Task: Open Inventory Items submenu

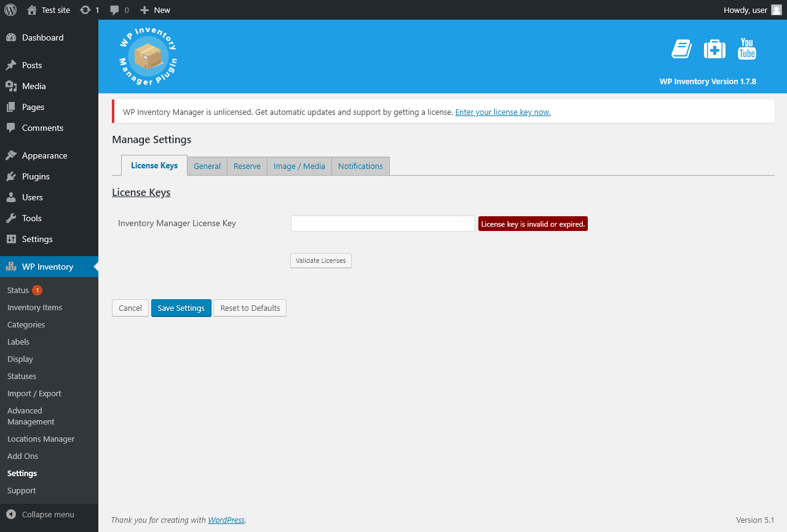Action: tap(49, 307)
